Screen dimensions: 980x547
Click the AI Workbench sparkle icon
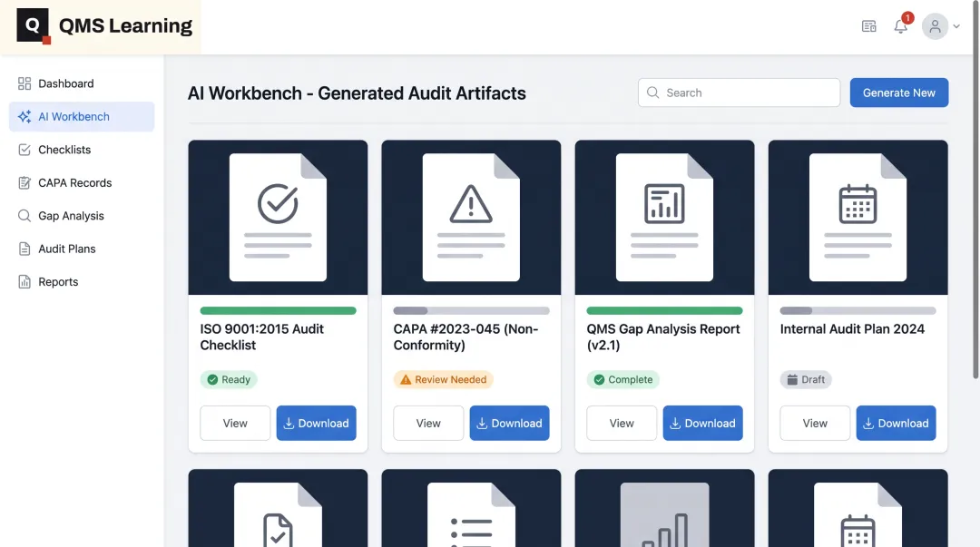tap(24, 117)
